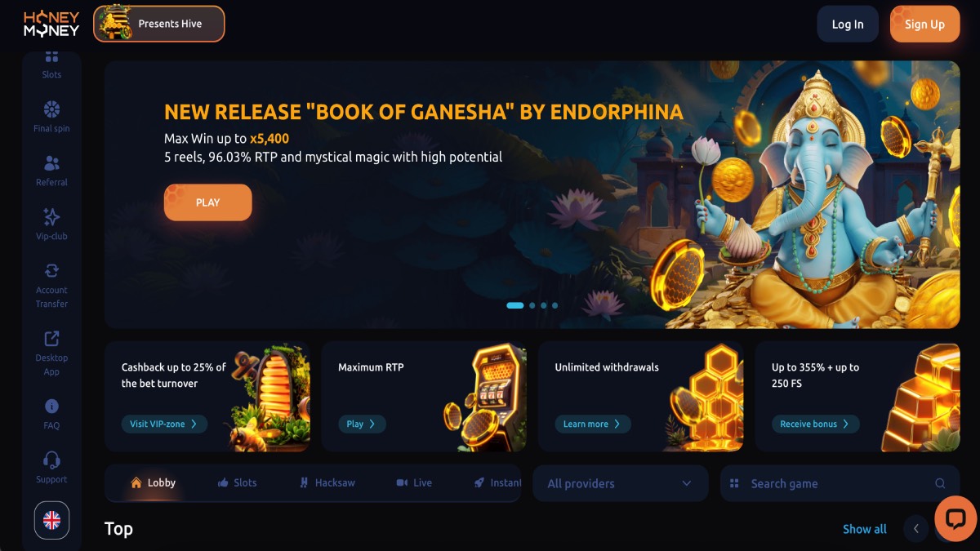Select the UK flag language selector

pyautogui.click(x=51, y=521)
